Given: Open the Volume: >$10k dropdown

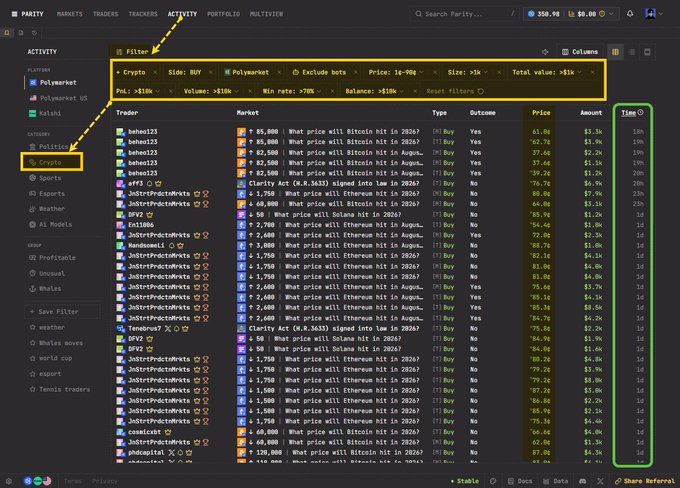Looking at the screenshot, I should 211,91.
